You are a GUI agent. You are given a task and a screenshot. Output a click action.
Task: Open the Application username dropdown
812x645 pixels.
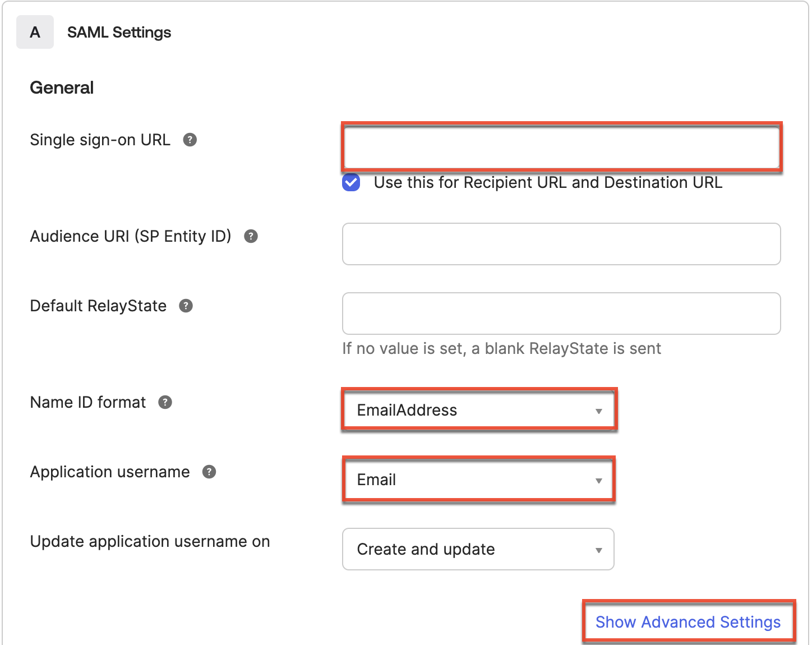pyautogui.click(x=478, y=480)
